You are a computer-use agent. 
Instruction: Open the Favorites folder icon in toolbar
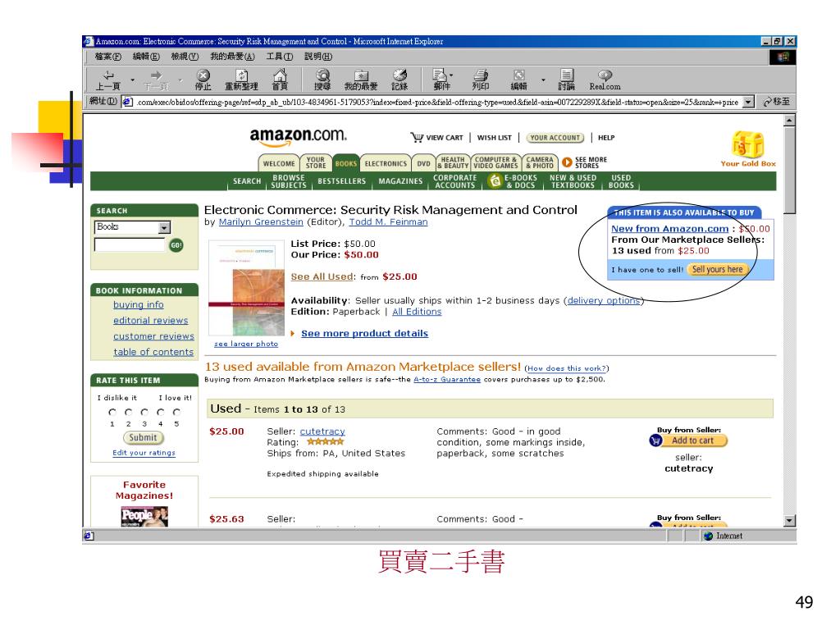click(361, 75)
